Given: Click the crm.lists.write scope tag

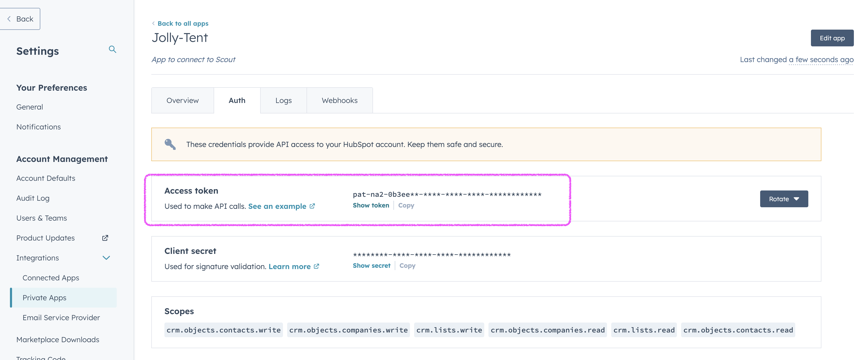Looking at the screenshot, I should pos(449,330).
